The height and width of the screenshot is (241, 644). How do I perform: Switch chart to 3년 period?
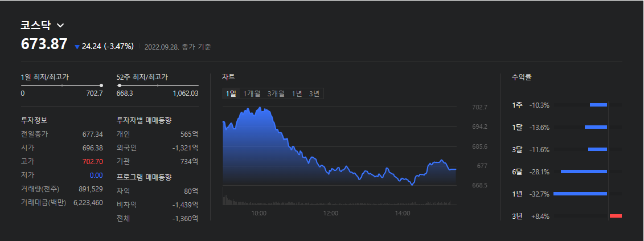click(314, 94)
